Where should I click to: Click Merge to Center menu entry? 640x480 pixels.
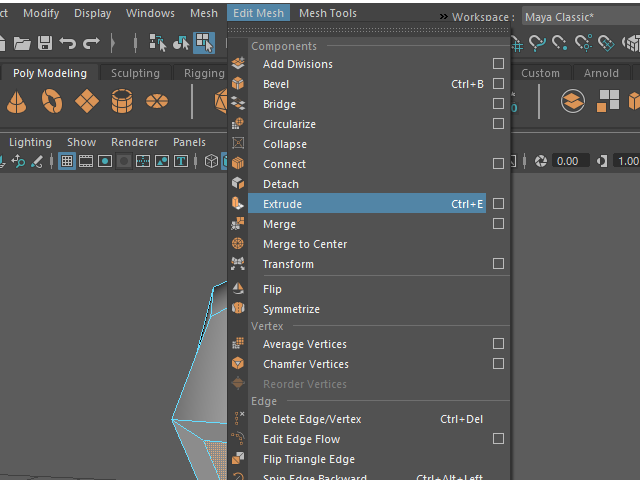pos(304,244)
